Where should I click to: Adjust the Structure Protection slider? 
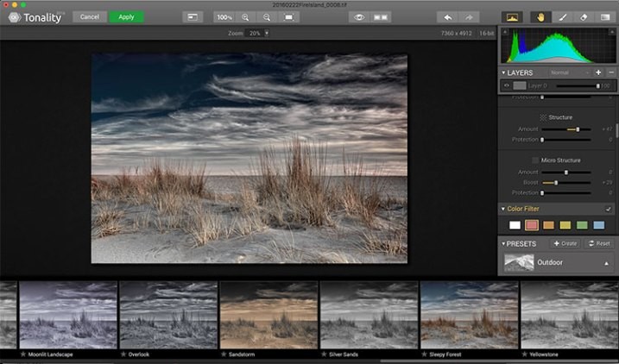click(x=566, y=140)
